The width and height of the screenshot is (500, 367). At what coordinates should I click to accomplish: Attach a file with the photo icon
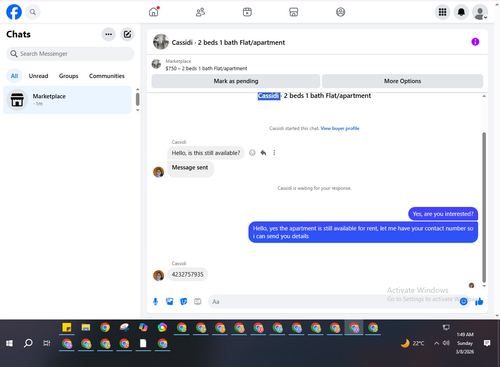tap(170, 302)
